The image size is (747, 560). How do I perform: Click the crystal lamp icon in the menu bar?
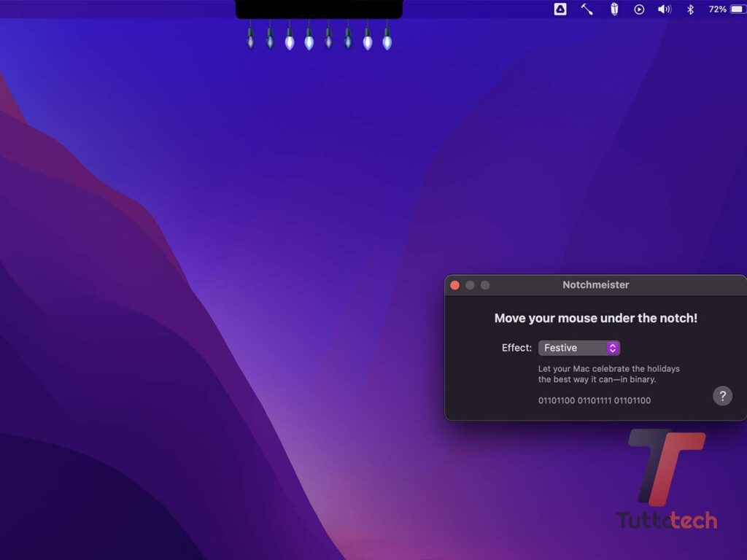click(614, 9)
